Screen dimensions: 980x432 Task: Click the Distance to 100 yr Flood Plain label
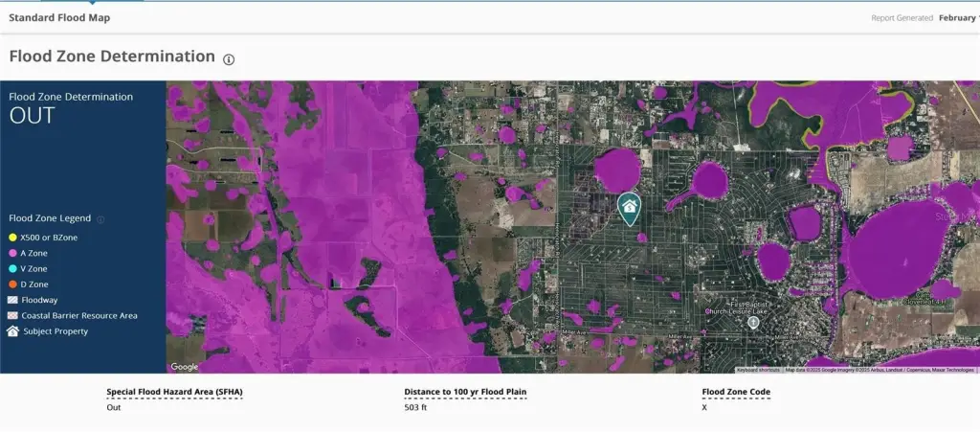(x=465, y=392)
